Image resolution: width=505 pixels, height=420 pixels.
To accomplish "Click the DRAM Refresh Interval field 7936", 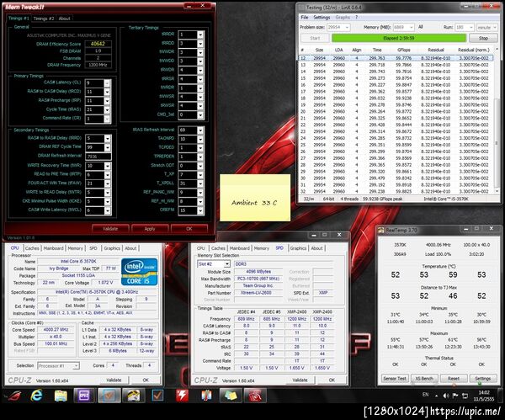I will (x=98, y=157).
